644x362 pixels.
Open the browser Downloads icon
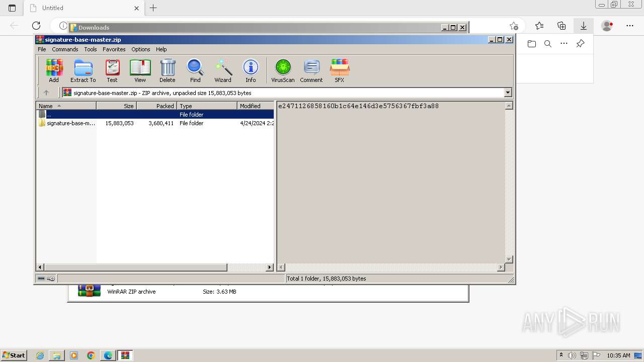tap(584, 26)
